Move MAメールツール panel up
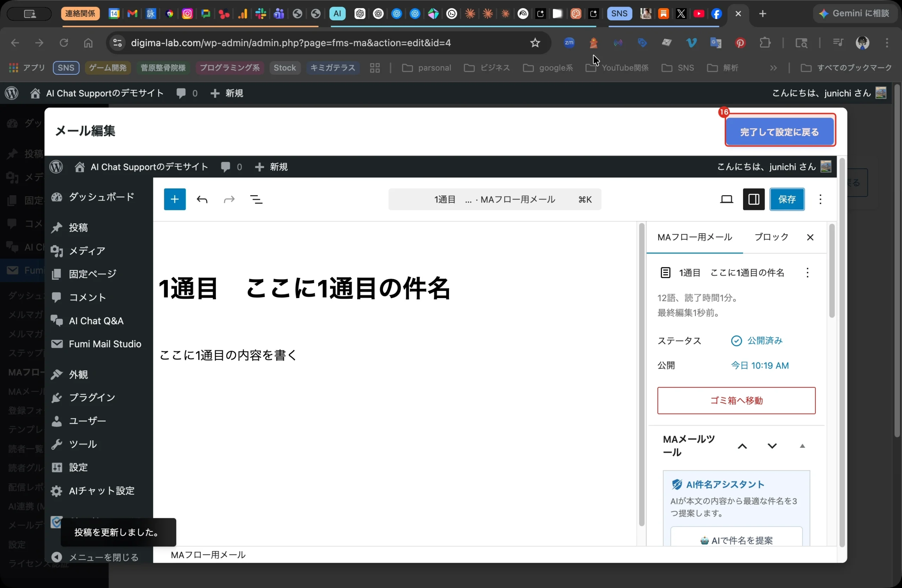 pos(742,446)
